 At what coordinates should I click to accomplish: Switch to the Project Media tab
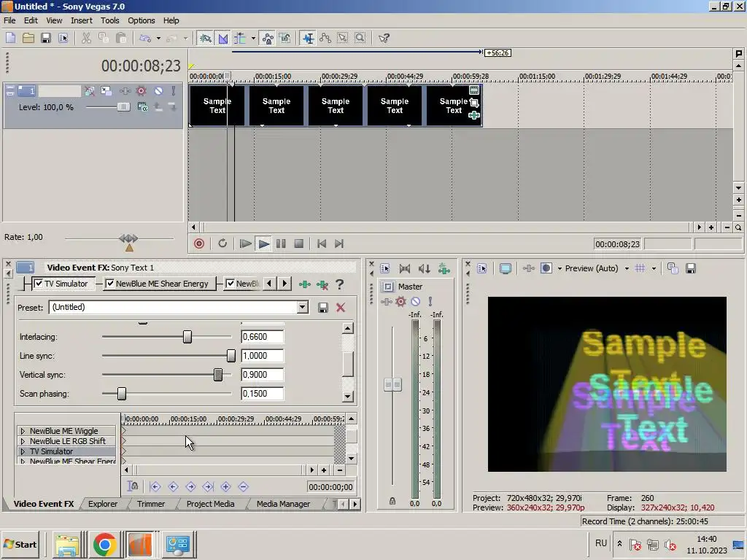click(x=211, y=504)
